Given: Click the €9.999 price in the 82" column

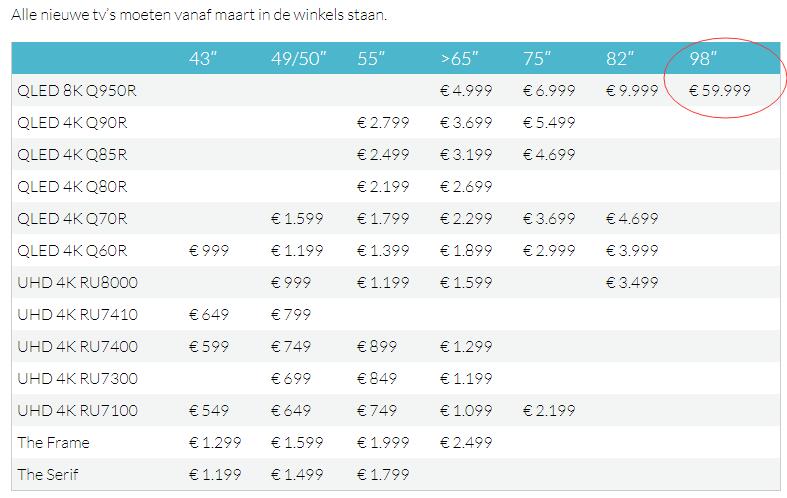Looking at the screenshot, I should pyautogui.click(x=632, y=90).
